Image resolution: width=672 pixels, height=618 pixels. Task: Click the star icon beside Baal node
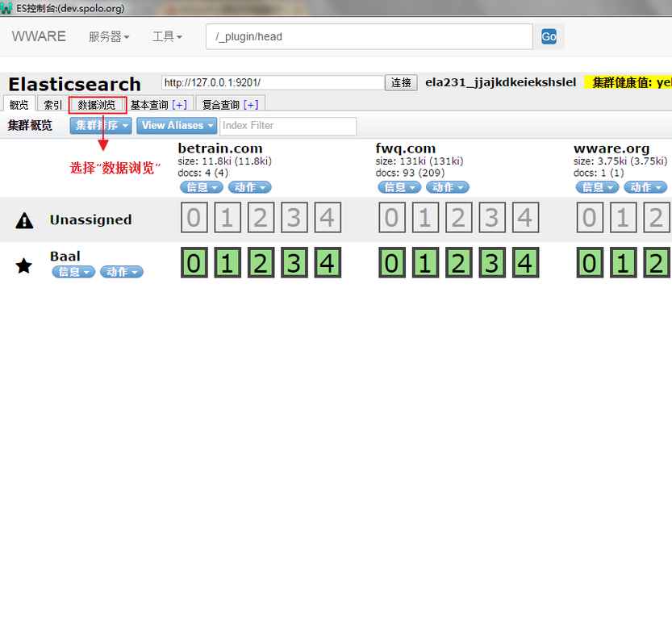click(24, 265)
